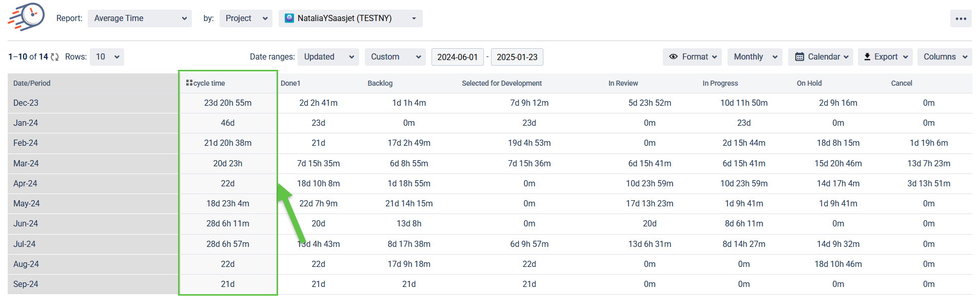
Task: Click the download icon on Export button
Action: point(867,57)
